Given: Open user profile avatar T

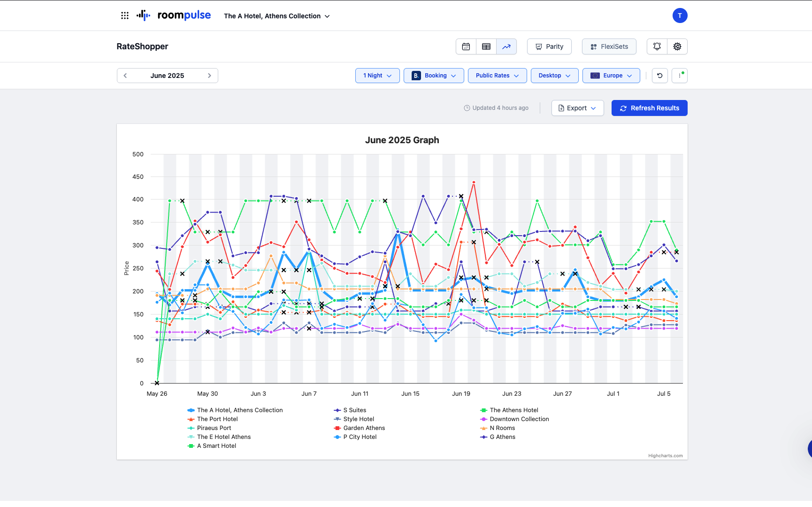Looking at the screenshot, I should tap(680, 15).
